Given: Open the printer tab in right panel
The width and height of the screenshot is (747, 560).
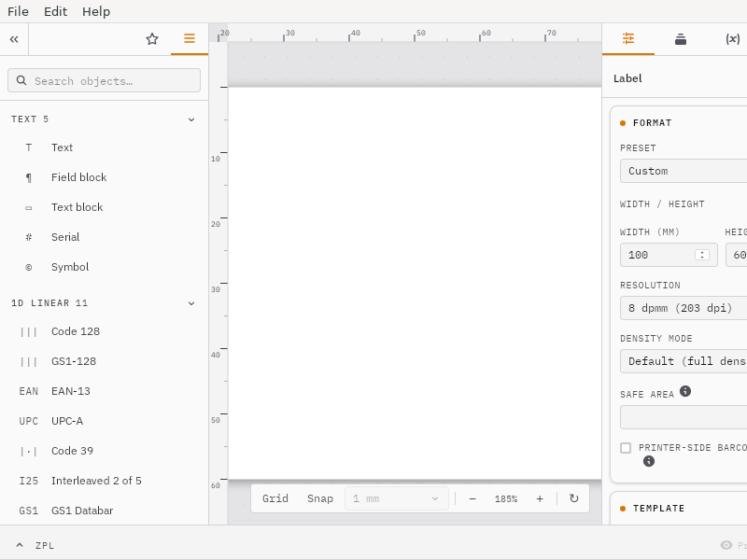Looking at the screenshot, I should click(x=681, y=39).
